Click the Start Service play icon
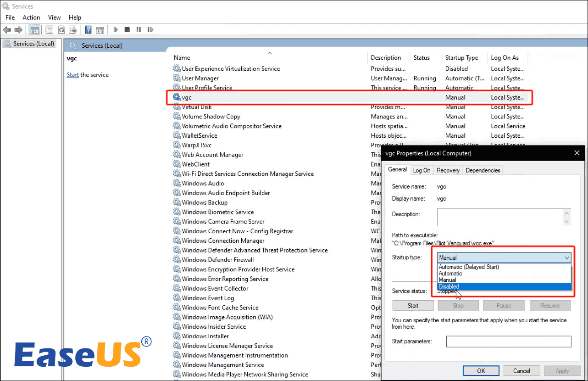Viewport: 588px width, 381px height. coord(116,30)
